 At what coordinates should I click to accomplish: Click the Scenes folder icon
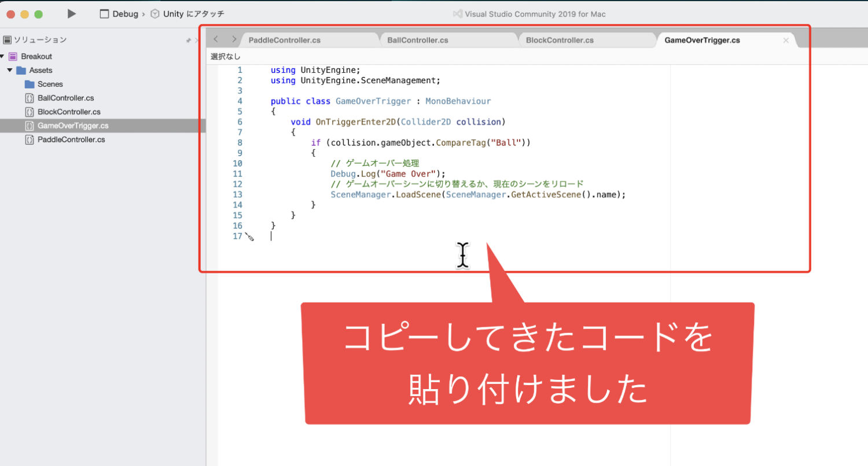pos(30,84)
